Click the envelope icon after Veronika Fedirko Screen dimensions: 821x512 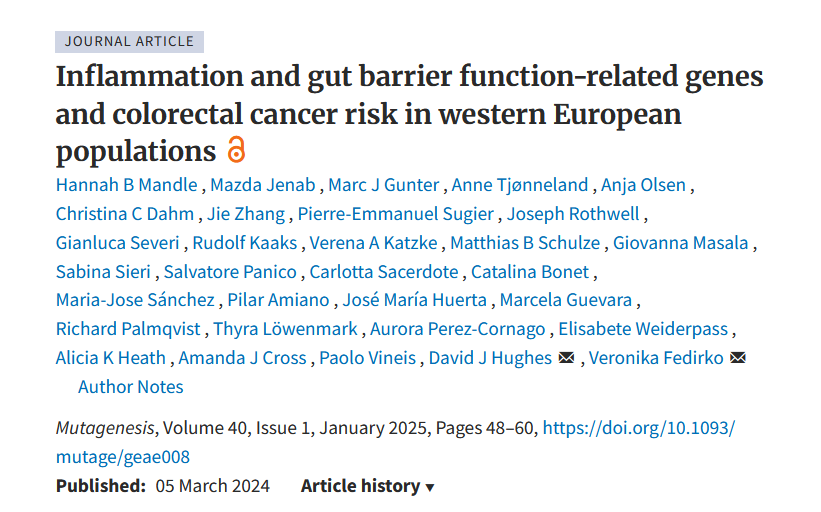pos(738,358)
